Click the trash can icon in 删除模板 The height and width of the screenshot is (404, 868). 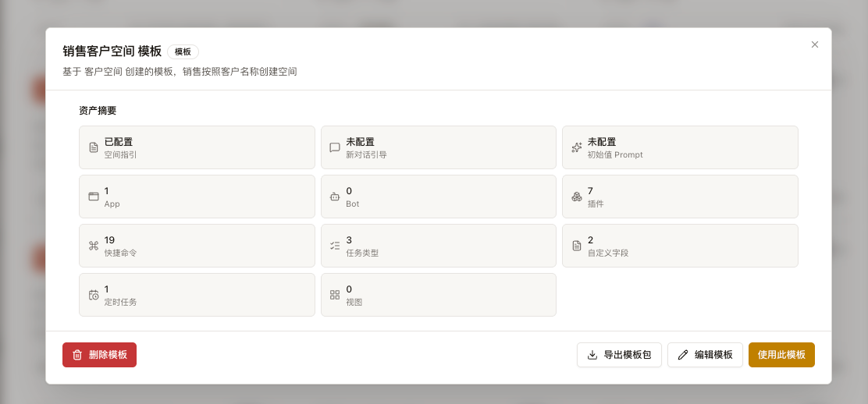[77, 355]
